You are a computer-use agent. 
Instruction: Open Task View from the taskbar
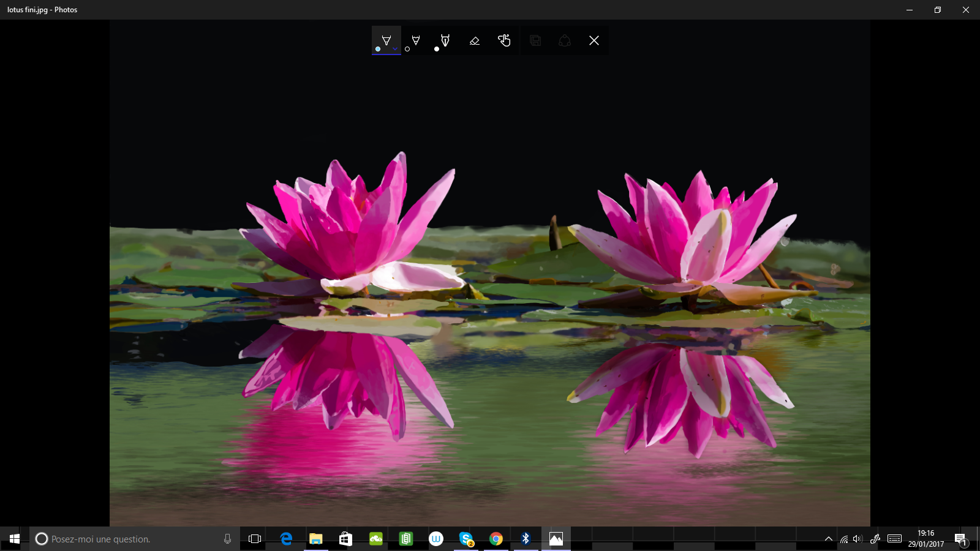[255, 539]
